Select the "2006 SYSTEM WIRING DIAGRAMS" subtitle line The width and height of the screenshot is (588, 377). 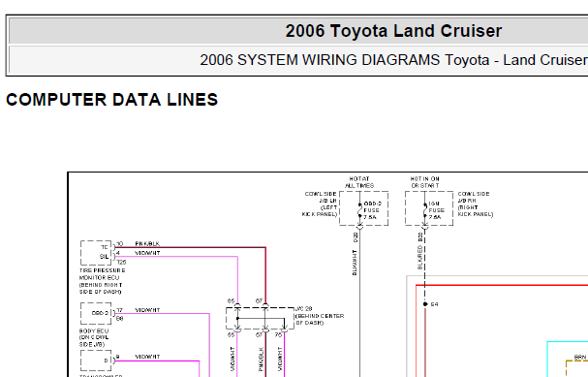point(393,60)
